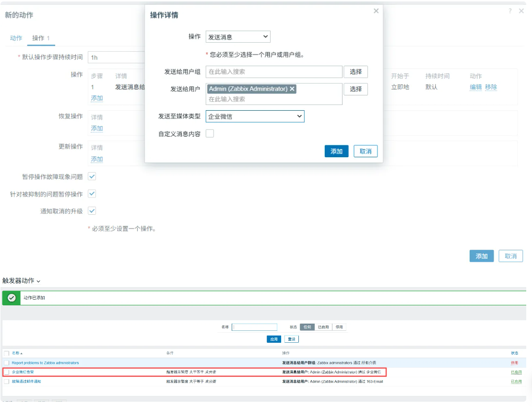The height and width of the screenshot is (407, 532).
Task: Click the green success checkmark icon
Action: (12, 298)
